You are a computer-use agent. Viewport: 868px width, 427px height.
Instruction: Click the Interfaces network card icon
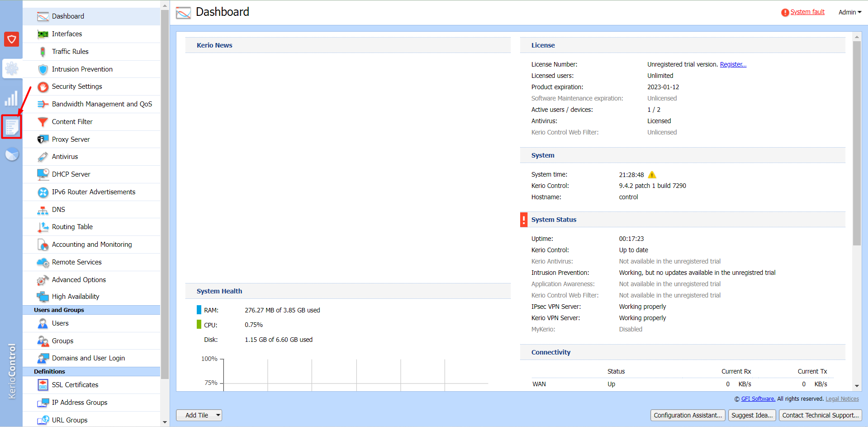click(43, 34)
